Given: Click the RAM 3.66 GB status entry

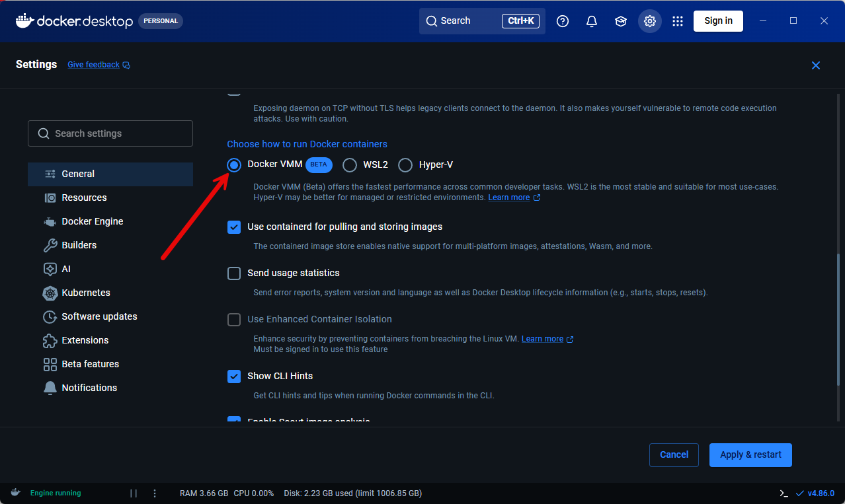Looking at the screenshot, I should click(204, 493).
